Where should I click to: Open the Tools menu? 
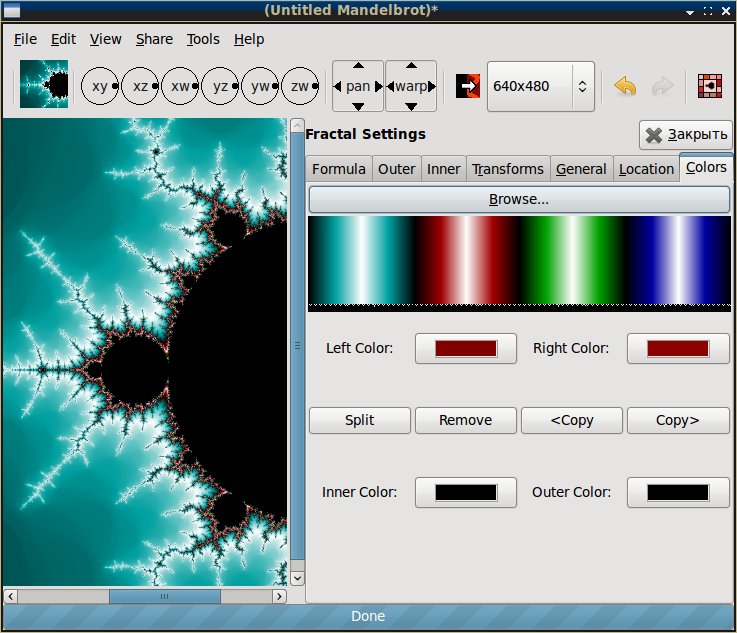click(x=203, y=39)
